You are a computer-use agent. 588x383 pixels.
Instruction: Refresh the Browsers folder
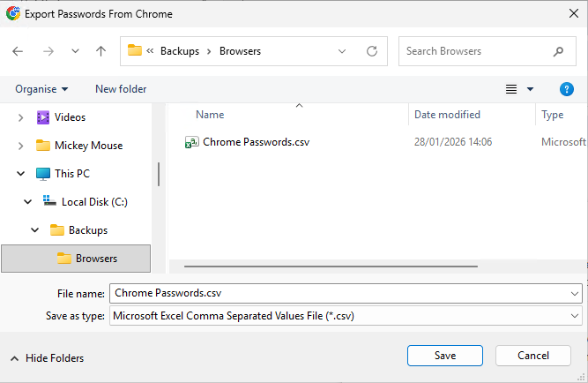[x=372, y=51]
